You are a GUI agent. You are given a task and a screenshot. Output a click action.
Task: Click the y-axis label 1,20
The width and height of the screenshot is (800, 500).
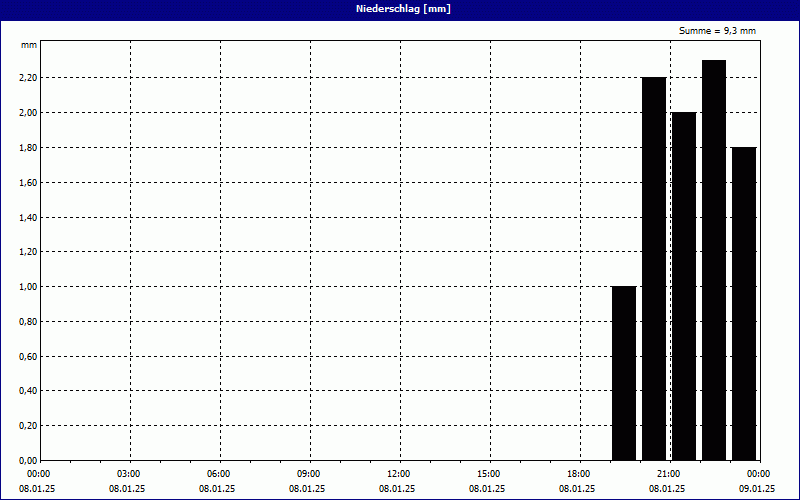coord(28,252)
